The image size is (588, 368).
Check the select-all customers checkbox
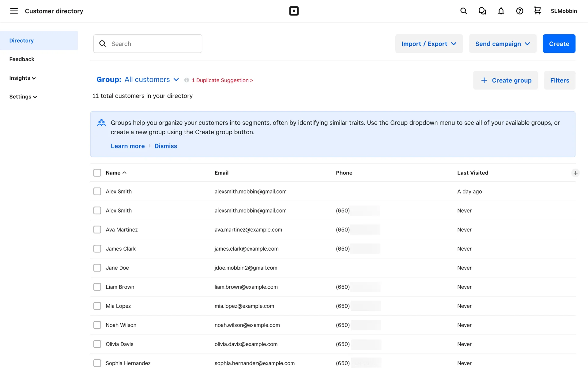97,173
